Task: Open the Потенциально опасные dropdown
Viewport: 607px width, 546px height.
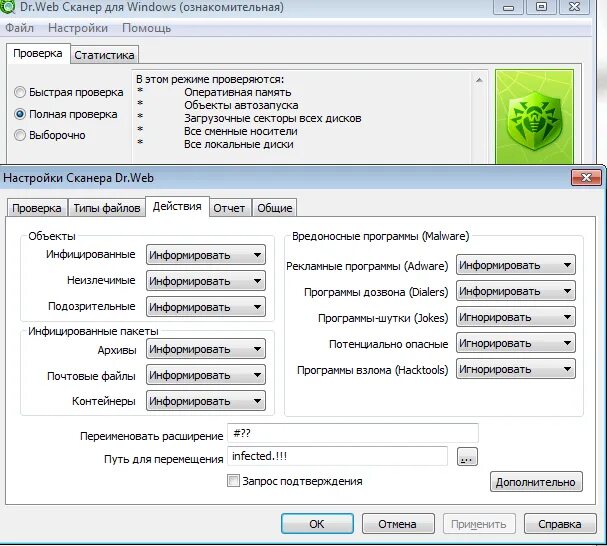Action: 516,343
